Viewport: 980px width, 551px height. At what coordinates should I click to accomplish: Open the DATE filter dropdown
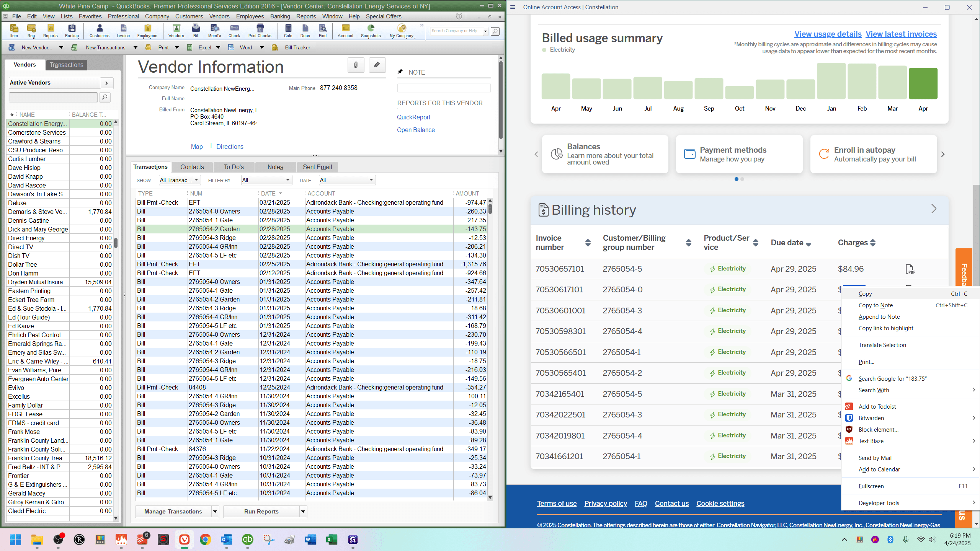[x=347, y=180]
